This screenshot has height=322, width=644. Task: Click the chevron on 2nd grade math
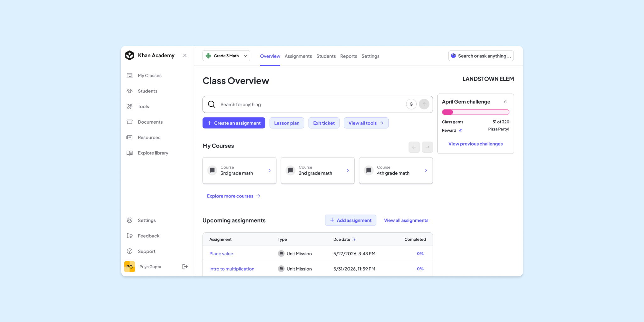pyautogui.click(x=348, y=170)
